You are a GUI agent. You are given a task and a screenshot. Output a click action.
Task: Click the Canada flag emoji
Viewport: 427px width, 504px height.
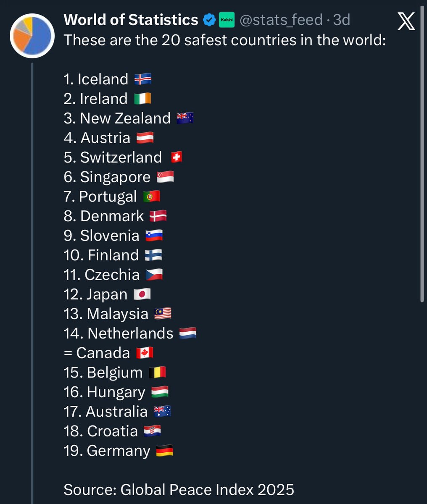[145, 353]
